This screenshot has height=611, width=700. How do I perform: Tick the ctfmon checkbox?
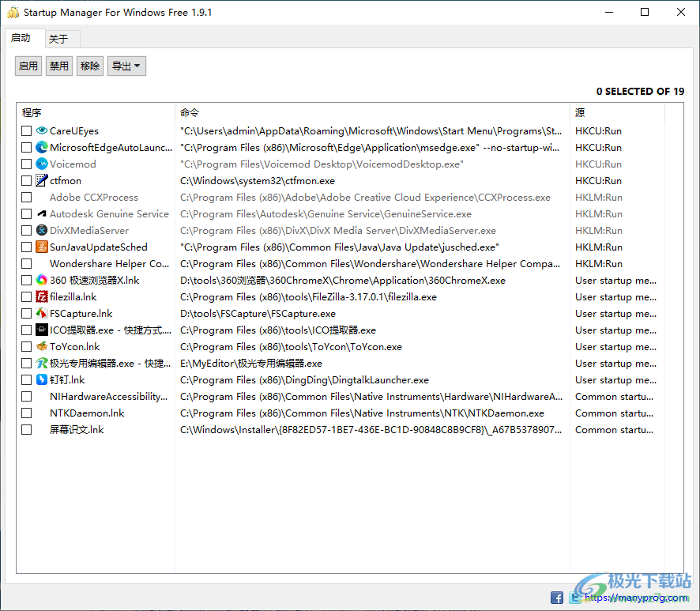[27, 180]
